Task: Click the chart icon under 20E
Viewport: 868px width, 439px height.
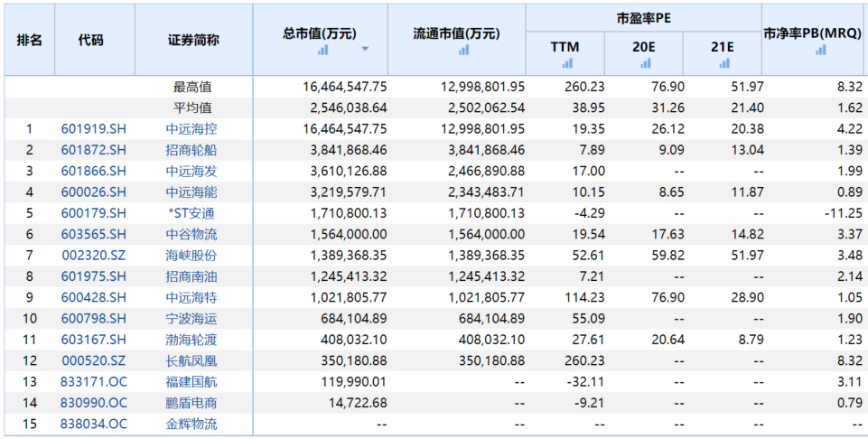Action: pyautogui.click(x=646, y=63)
